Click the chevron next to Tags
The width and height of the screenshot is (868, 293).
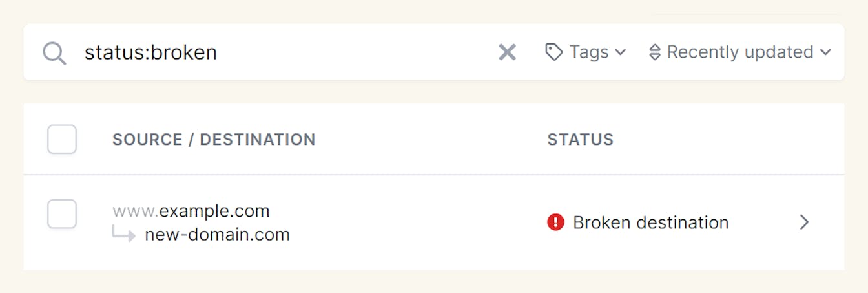pos(620,52)
